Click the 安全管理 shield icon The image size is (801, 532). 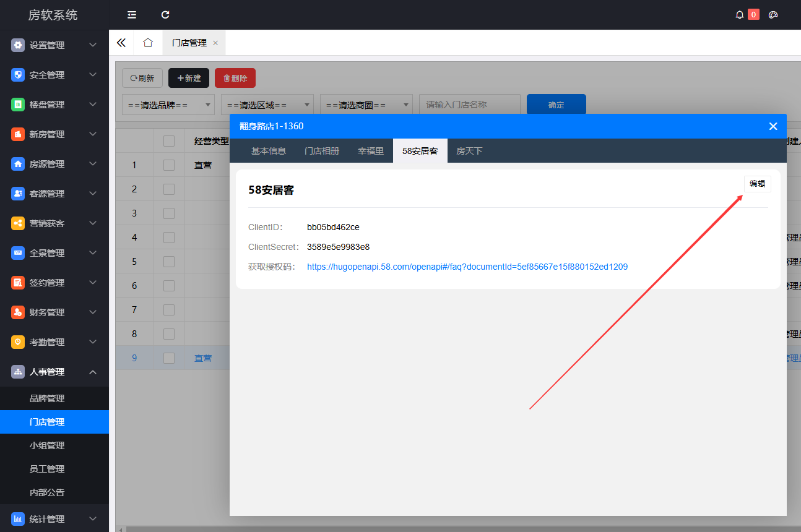18,75
